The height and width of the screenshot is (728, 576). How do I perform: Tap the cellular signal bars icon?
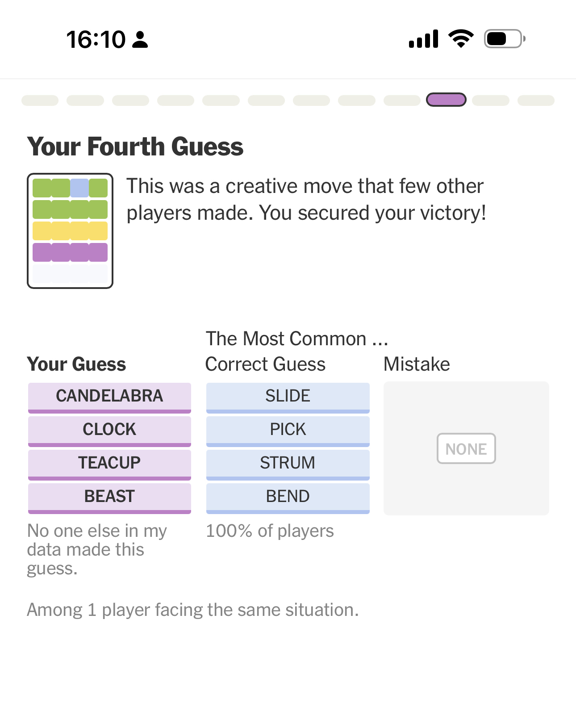(x=423, y=39)
